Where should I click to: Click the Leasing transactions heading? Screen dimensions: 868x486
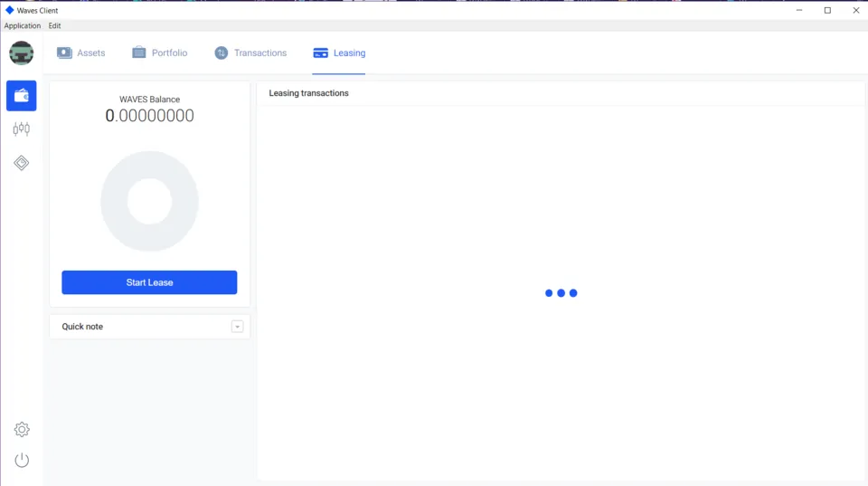click(309, 93)
